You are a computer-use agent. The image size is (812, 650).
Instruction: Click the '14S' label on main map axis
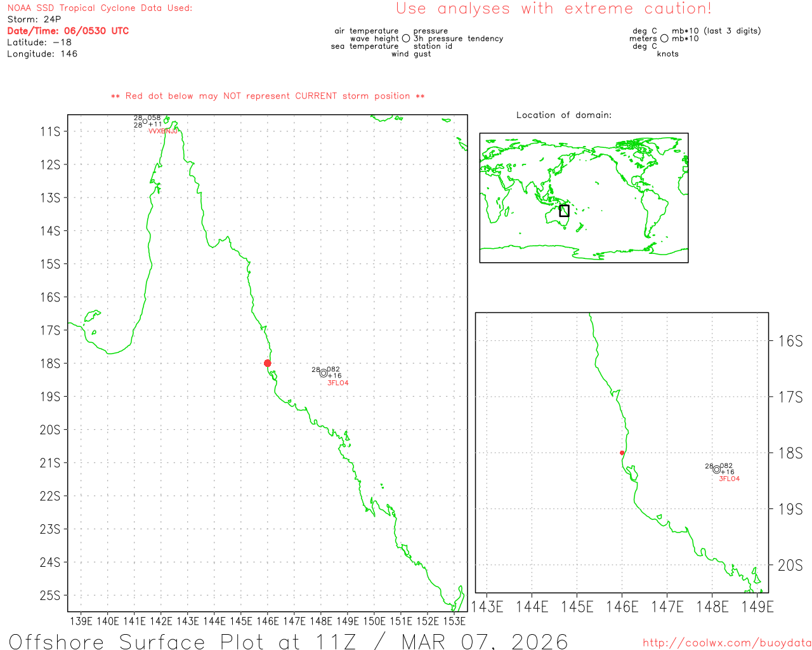(x=50, y=231)
